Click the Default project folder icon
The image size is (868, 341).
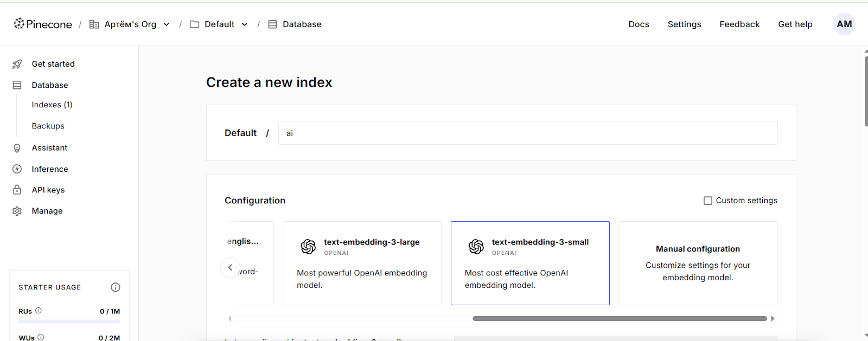[194, 24]
